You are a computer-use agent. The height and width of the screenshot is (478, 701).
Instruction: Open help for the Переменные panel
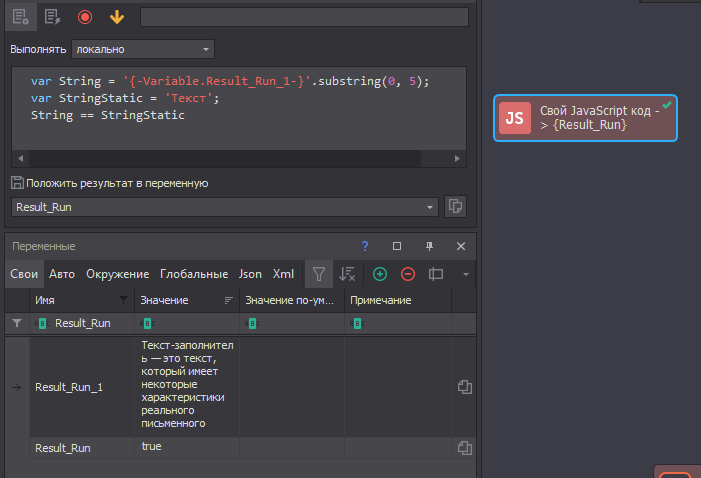[365, 246]
